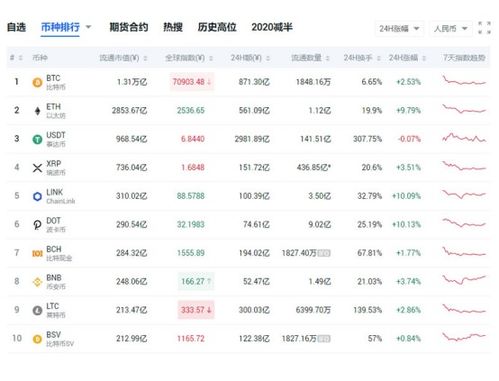The width and height of the screenshot is (499, 381).
Task: Click the LINK Chainlink hexagon icon
Action: click(x=37, y=196)
